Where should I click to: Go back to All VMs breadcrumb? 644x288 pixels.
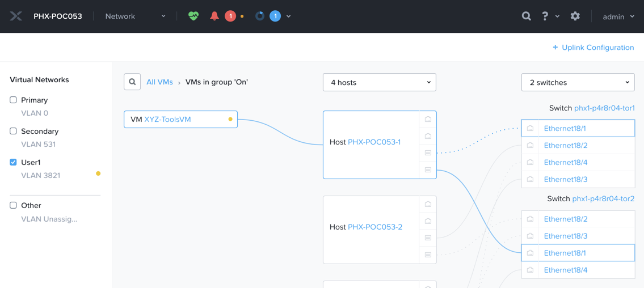tap(160, 82)
